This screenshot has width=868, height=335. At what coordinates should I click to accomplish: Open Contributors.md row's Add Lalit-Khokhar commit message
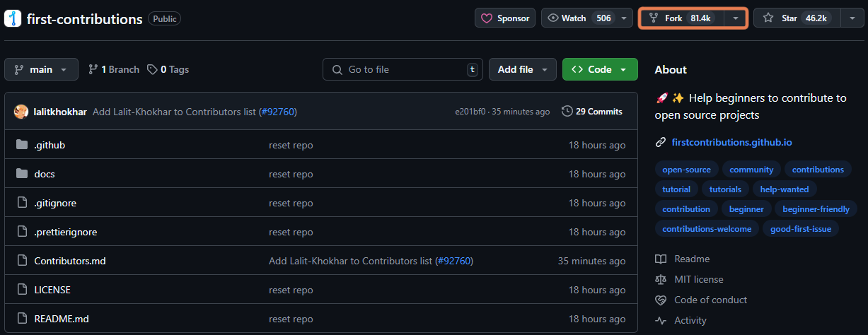[350, 261]
